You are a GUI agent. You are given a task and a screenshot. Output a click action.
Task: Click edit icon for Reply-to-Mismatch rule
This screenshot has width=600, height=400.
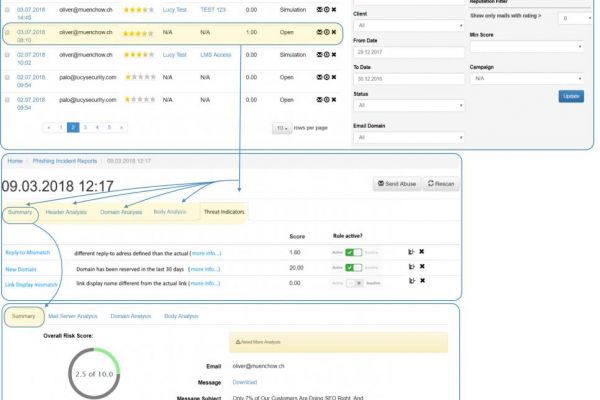click(x=411, y=252)
